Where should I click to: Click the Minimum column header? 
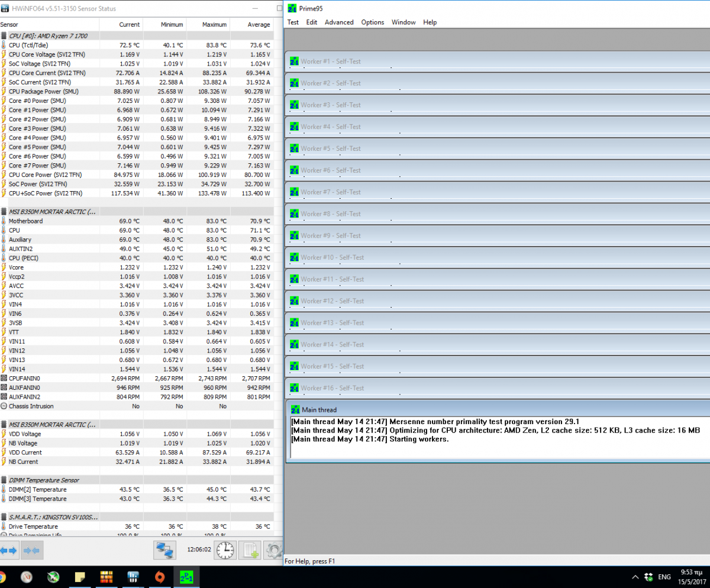pos(164,25)
